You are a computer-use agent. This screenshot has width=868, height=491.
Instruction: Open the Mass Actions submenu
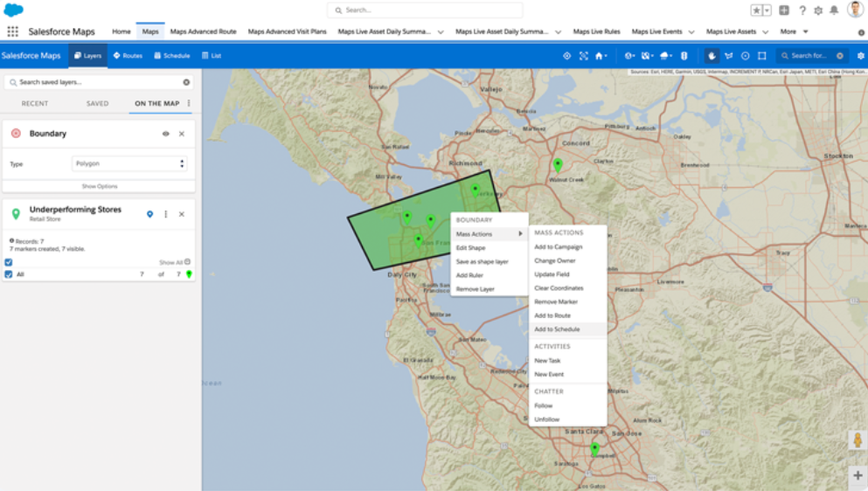pyautogui.click(x=489, y=234)
